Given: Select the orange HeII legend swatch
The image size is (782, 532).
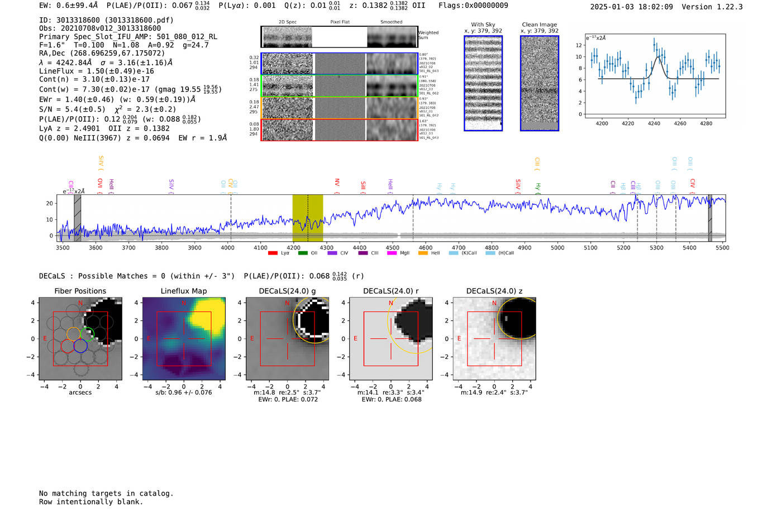Looking at the screenshot, I should click(423, 253).
